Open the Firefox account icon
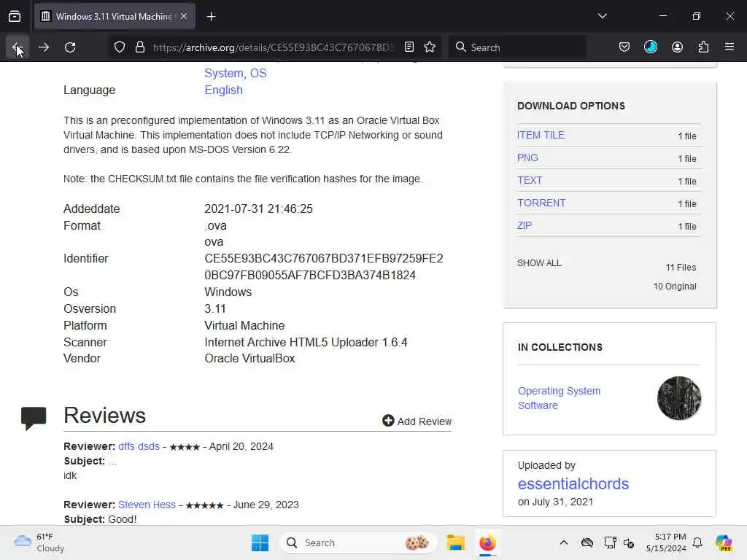 click(677, 47)
